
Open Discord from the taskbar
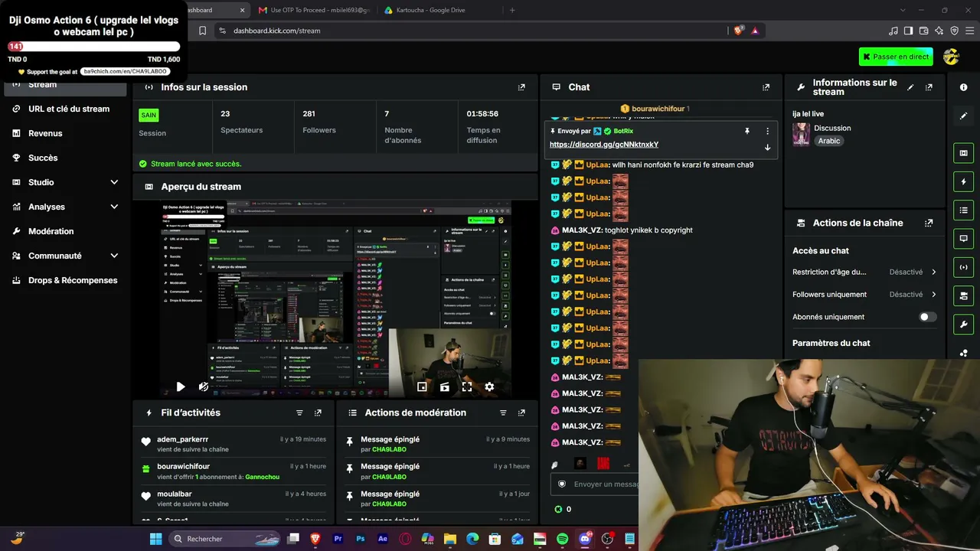pyautogui.click(x=586, y=539)
